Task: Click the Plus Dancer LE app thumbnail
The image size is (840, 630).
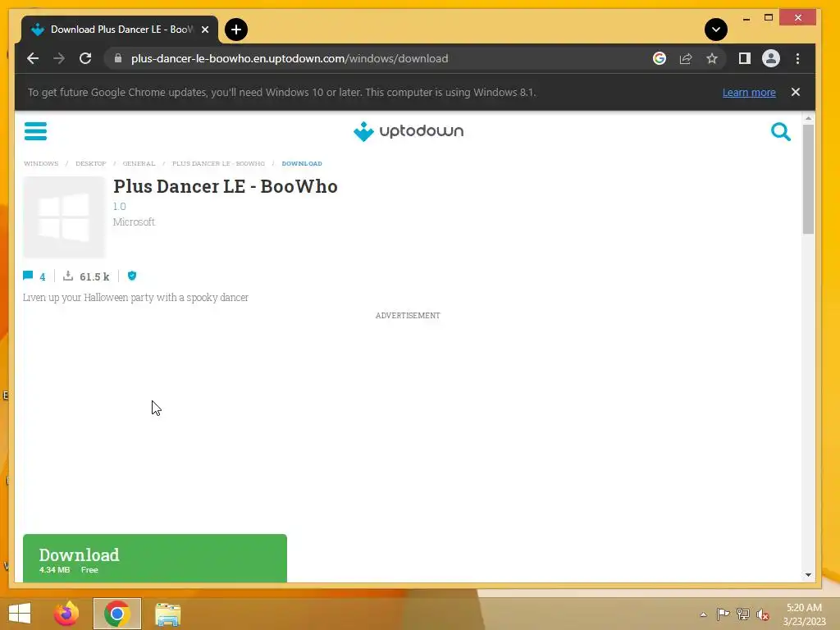Action: [x=64, y=217]
